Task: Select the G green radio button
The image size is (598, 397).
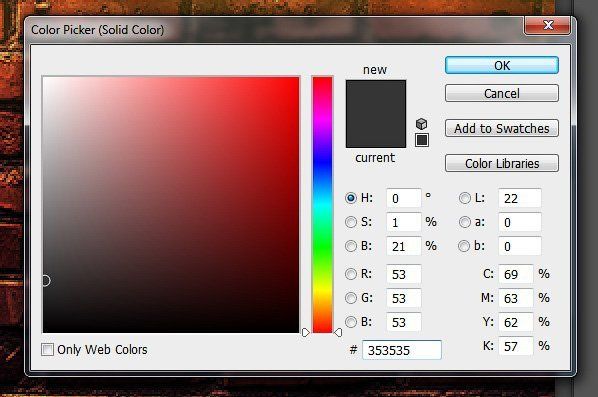Action: coord(350,298)
